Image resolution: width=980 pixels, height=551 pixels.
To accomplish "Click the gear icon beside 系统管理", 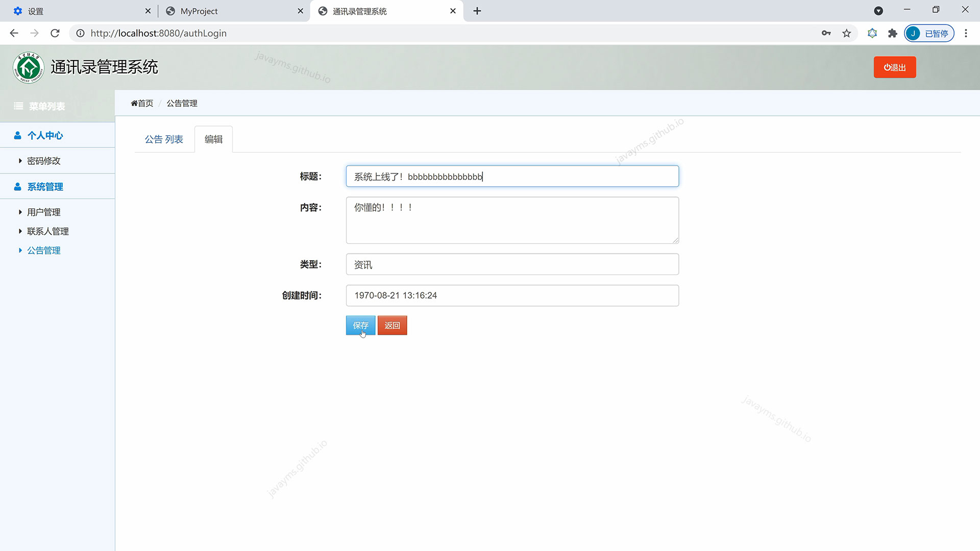I will [17, 187].
